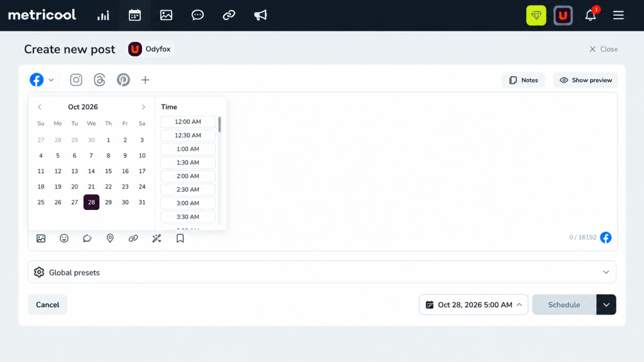
Task: Open the hamburger main menu
Action: (618, 16)
